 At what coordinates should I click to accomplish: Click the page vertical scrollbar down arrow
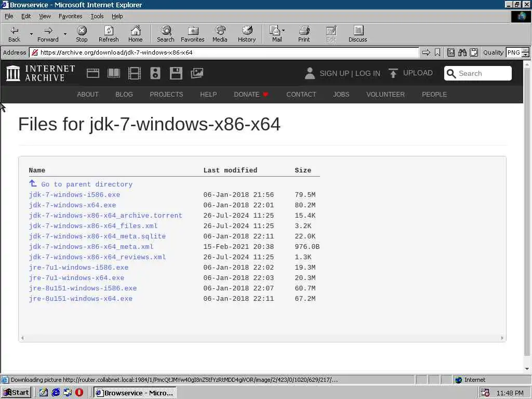527,369
